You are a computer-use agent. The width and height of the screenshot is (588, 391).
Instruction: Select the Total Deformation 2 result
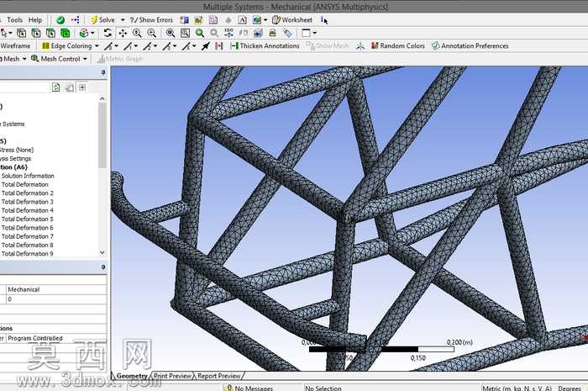tap(28, 193)
